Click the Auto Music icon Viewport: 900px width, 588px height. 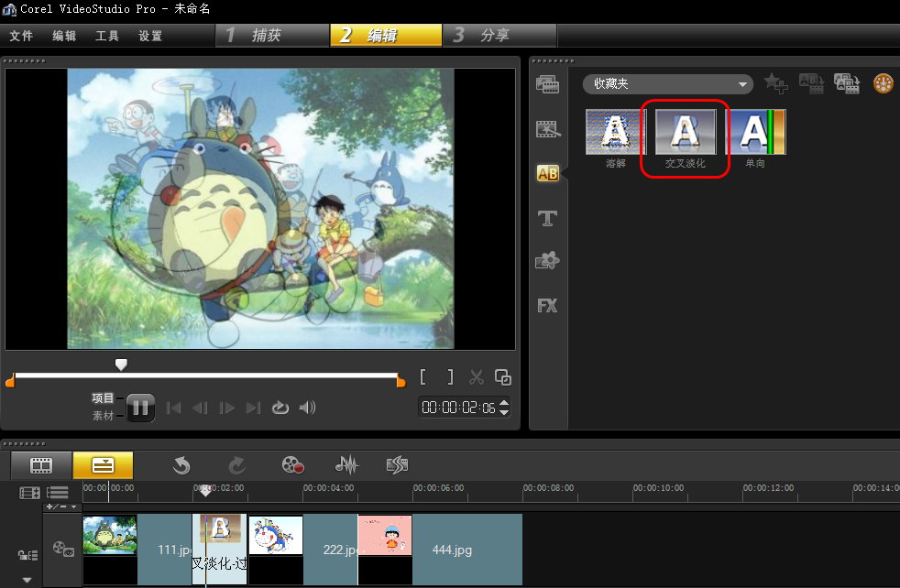click(x=397, y=465)
